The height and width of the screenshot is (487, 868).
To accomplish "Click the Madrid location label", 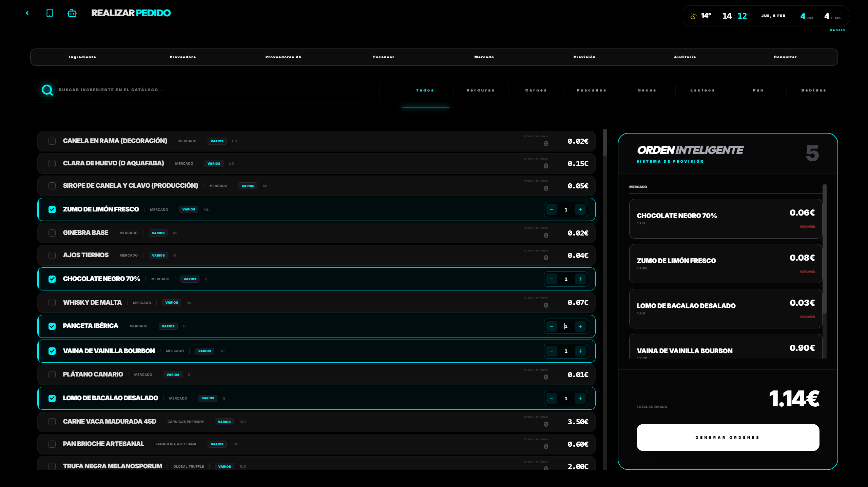I will tap(837, 30).
